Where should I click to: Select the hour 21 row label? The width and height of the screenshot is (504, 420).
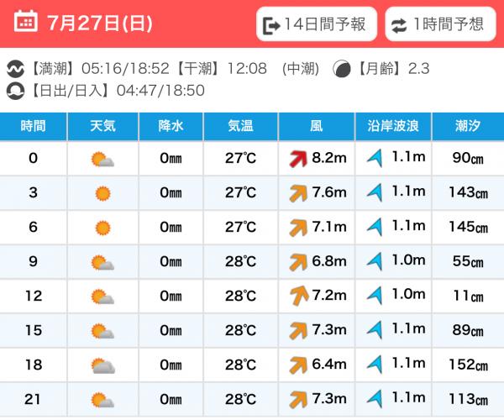(x=33, y=399)
